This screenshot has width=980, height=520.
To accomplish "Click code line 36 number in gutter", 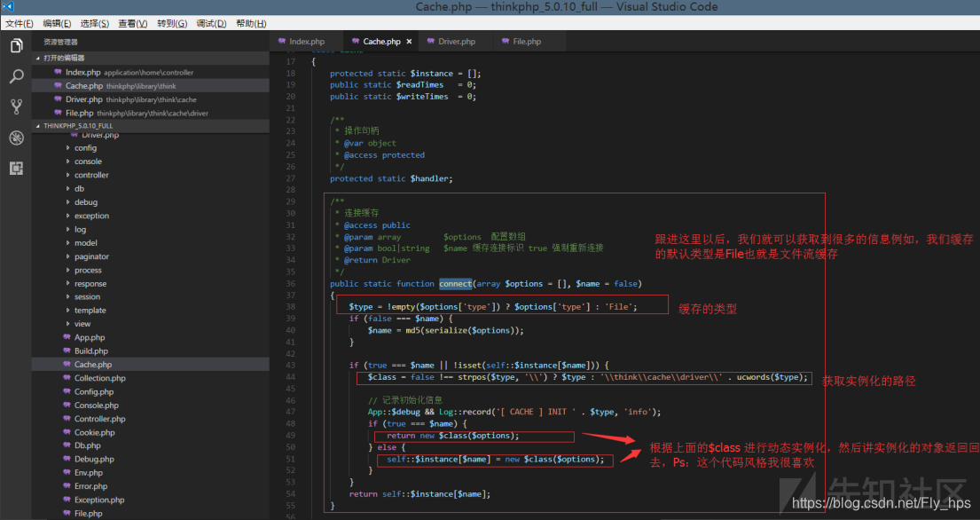I will click(x=291, y=284).
